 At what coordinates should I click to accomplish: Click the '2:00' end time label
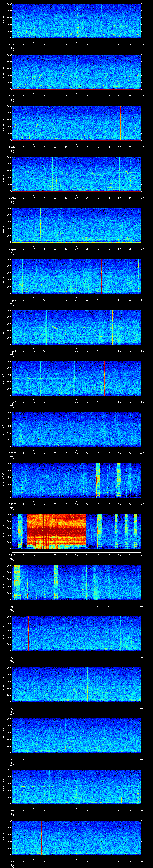tap(141, 44)
